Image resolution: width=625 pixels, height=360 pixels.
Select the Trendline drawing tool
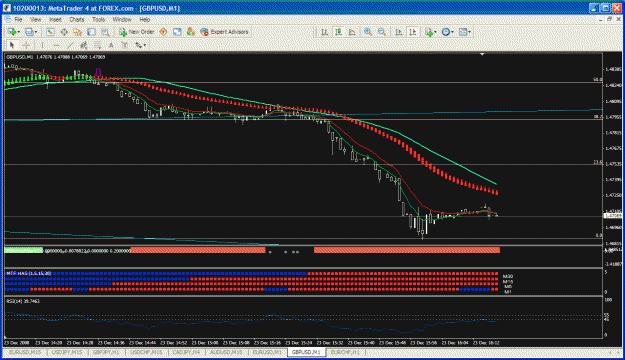pyautogui.click(x=70, y=45)
